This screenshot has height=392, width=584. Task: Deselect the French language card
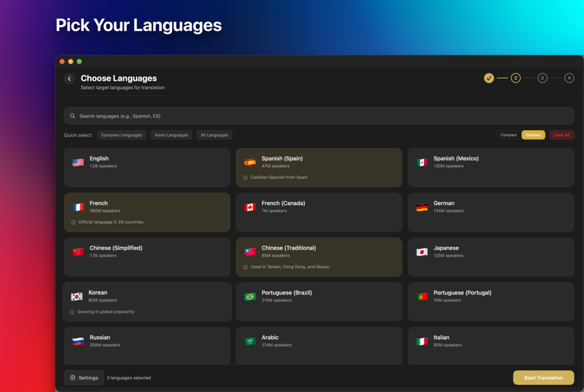(x=147, y=212)
